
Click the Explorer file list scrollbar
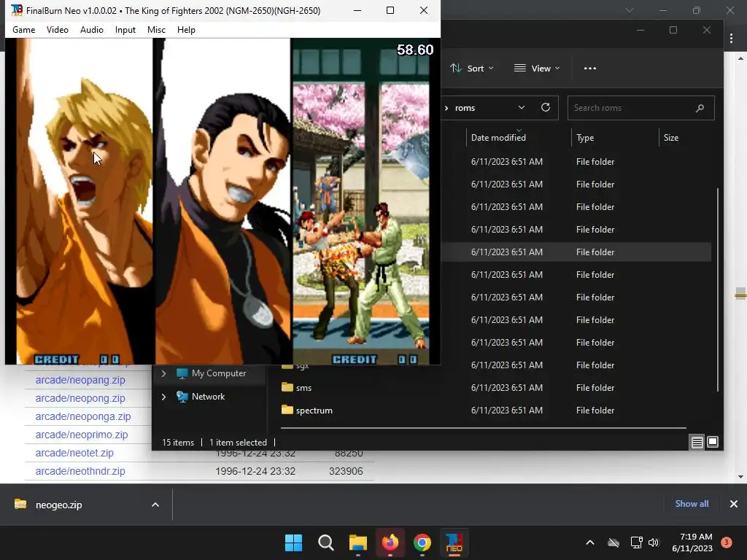[x=718, y=290]
